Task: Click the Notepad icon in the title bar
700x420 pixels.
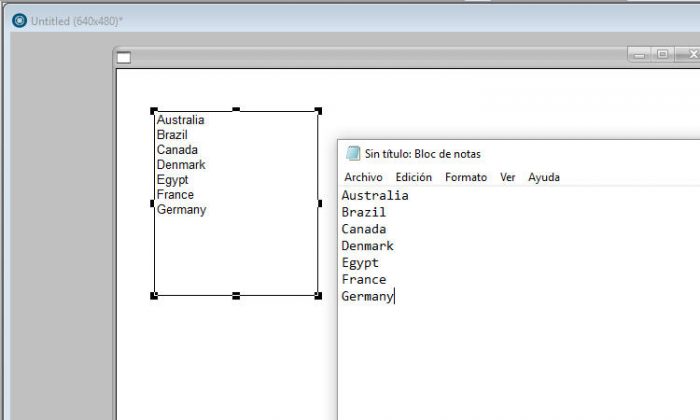Action: [x=352, y=154]
